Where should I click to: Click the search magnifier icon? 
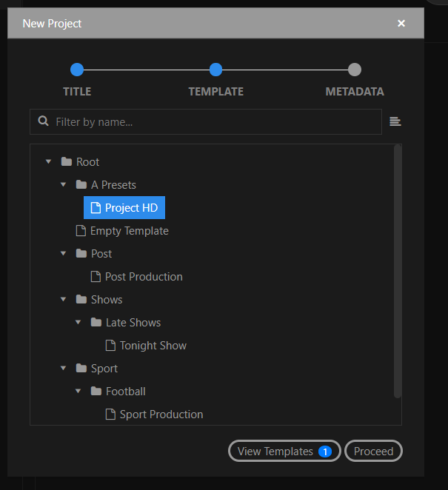coord(43,121)
